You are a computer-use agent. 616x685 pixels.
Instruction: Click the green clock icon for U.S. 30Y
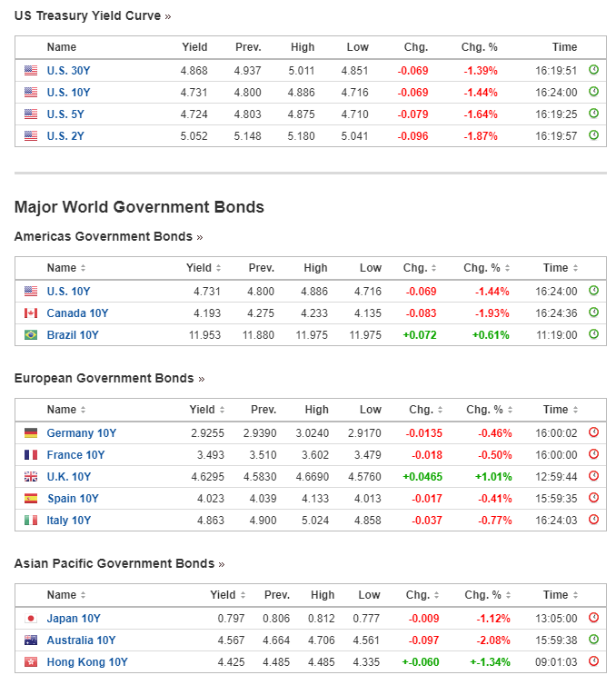pos(594,70)
